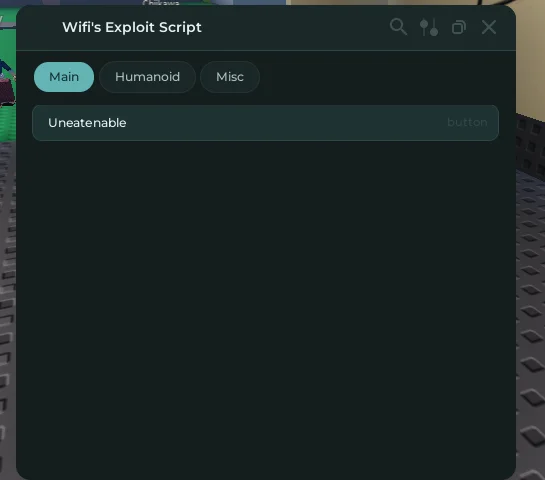Open the settings sliders icon

(429, 27)
